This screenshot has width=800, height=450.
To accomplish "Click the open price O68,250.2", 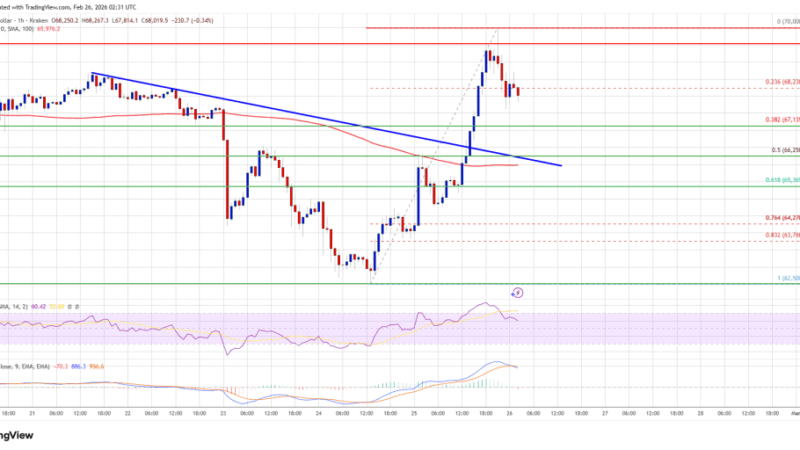I will pyautogui.click(x=65, y=21).
